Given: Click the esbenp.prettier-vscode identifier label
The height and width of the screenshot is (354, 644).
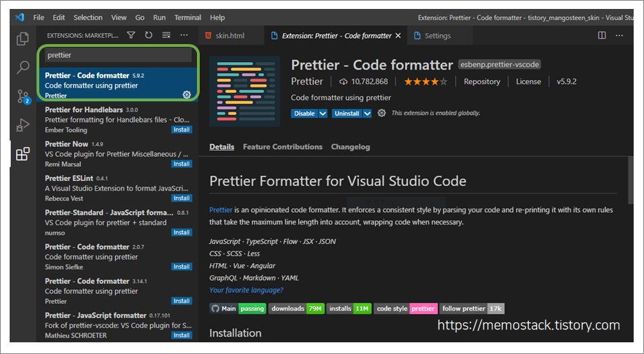Looking at the screenshot, I should [499, 65].
